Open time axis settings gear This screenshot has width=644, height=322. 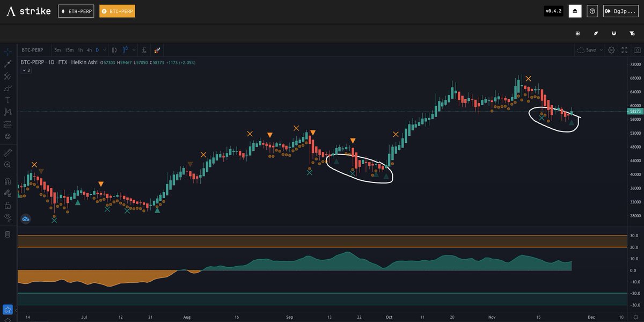click(636, 317)
